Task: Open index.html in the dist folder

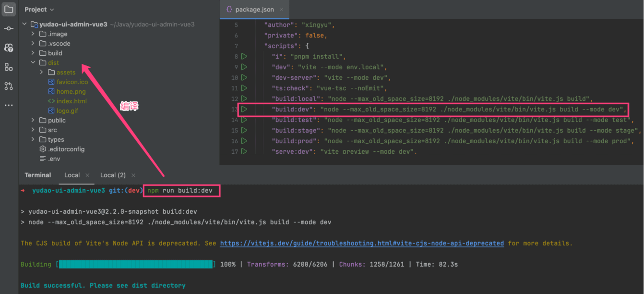Action: [72, 101]
